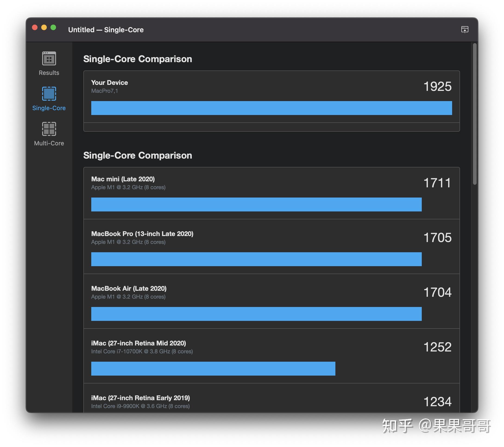504x447 pixels.
Task: Click the score value 1711
Action: click(x=437, y=183)
